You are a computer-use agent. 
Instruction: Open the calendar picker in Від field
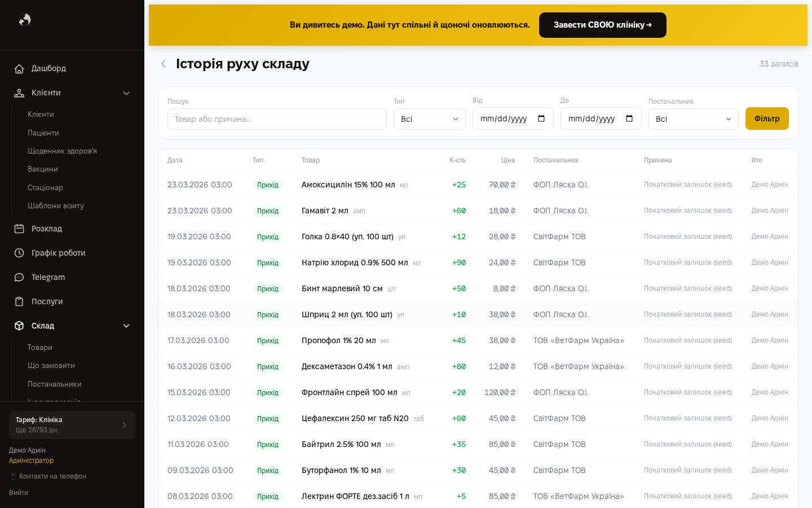541,119
